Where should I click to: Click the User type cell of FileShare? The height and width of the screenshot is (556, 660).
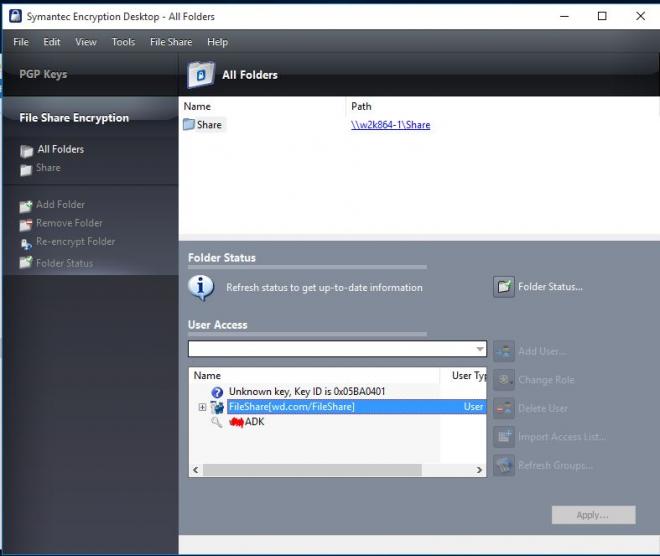pos(473,407)
